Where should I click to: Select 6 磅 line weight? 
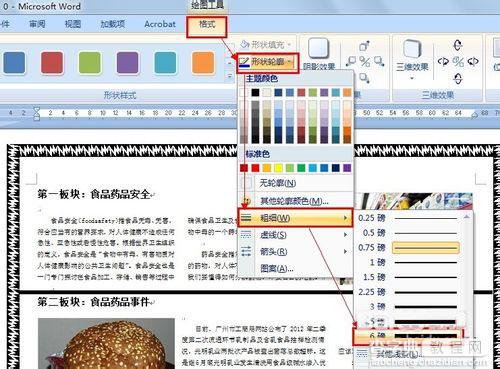pyautogui.click(x=408, y=336)
